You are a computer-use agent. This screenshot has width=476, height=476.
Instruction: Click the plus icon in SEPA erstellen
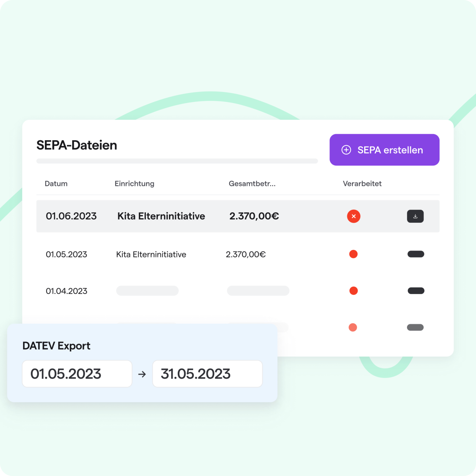[x=346, y=150]
